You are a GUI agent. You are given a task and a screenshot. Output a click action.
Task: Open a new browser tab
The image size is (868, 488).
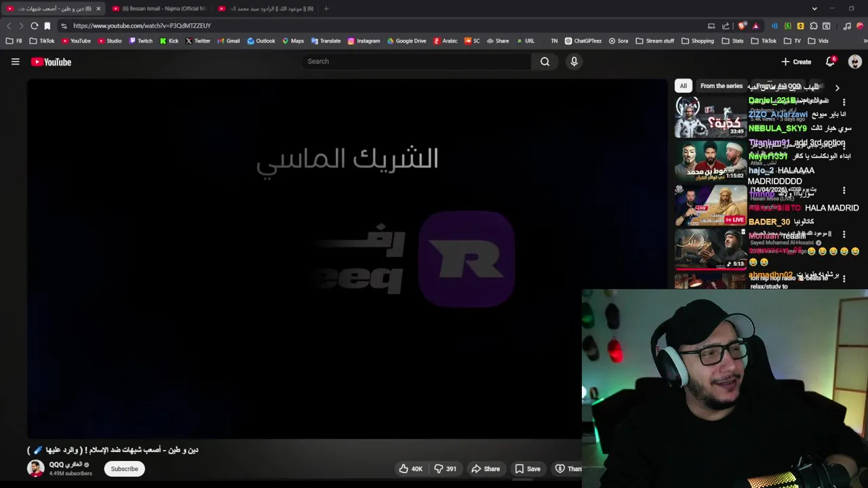coord(326,9)
